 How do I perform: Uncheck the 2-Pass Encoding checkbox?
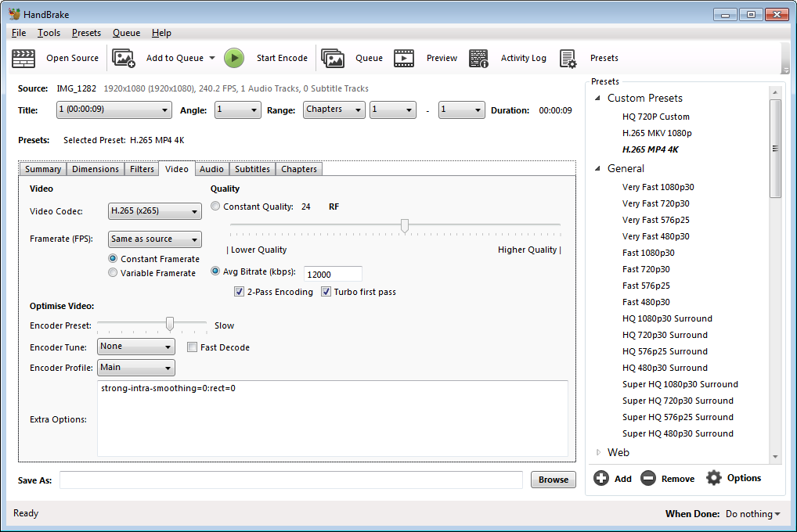(239, 292)
